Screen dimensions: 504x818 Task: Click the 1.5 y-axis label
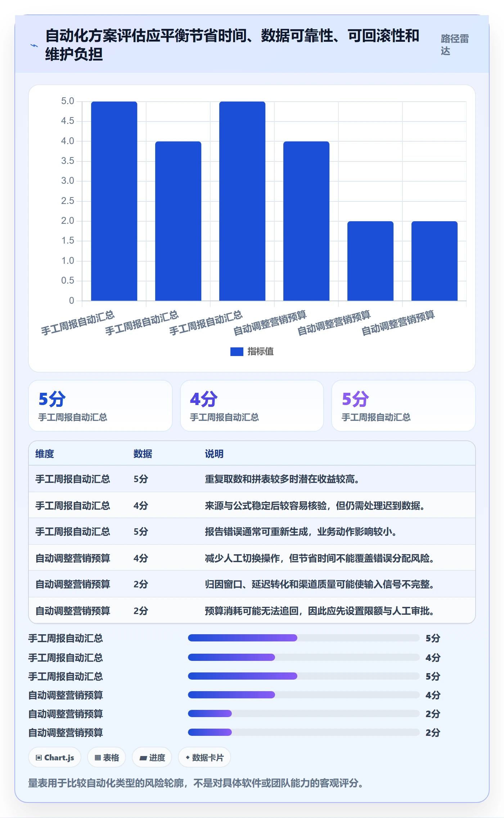point(68,241)
